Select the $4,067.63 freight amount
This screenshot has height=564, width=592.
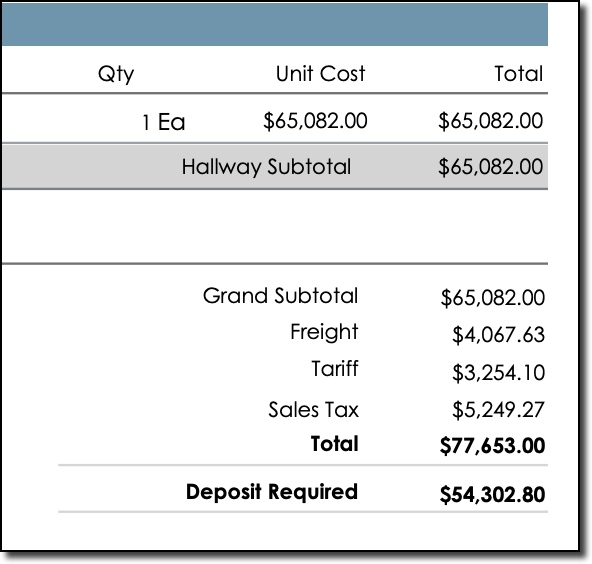[x=498, y=334]
